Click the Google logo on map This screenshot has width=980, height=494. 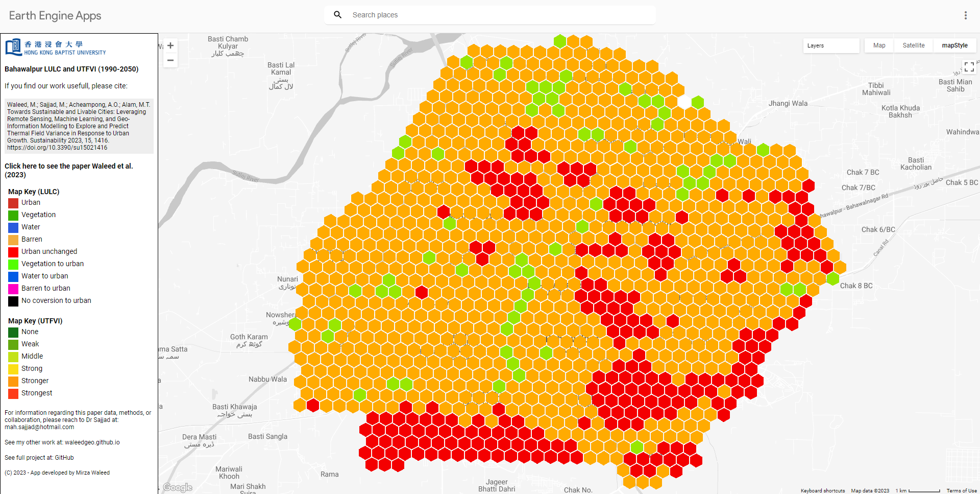pos(178,487)
